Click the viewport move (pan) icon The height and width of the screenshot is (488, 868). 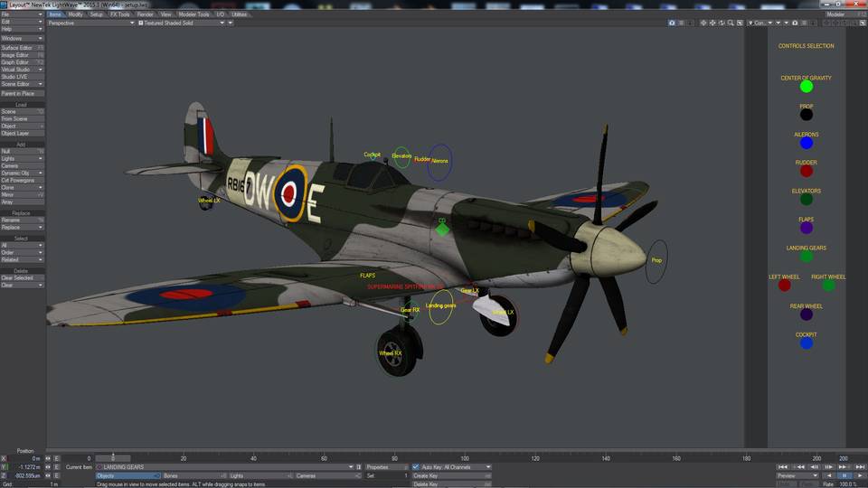click(x=712, y=23)
